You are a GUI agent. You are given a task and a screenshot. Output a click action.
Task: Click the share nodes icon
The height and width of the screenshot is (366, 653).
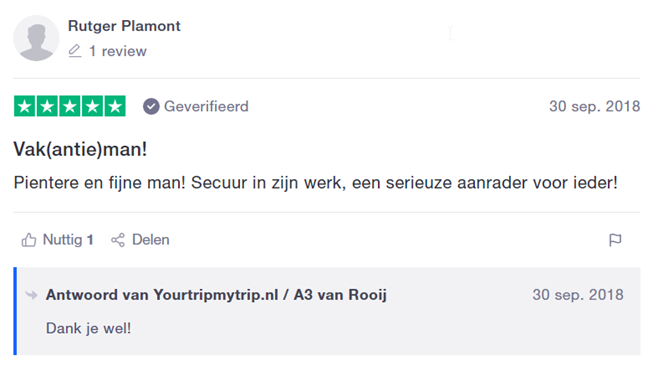click(x=118, y=240)
